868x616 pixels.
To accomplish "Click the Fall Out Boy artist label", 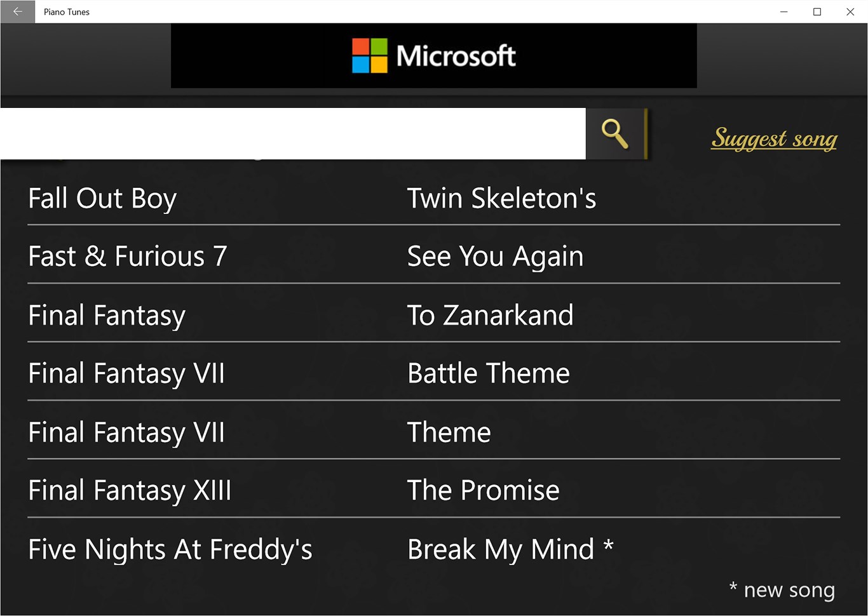I will coord(102,198).
